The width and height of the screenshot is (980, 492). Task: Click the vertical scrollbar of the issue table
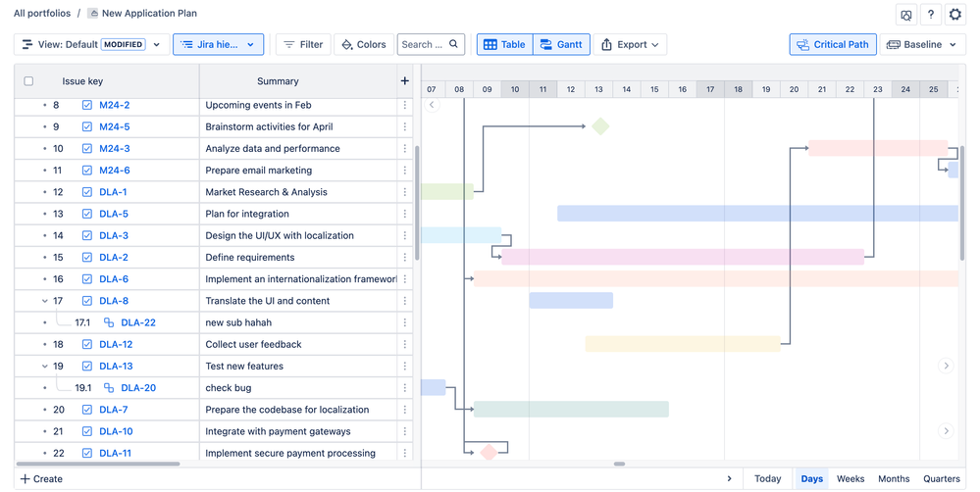tap(417, 203)
